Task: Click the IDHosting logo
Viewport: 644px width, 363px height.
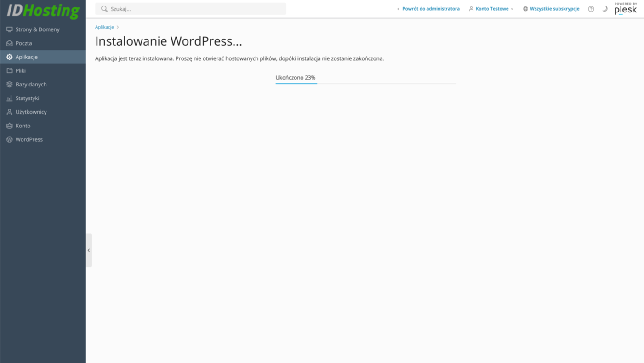Action: click(43, 11)
